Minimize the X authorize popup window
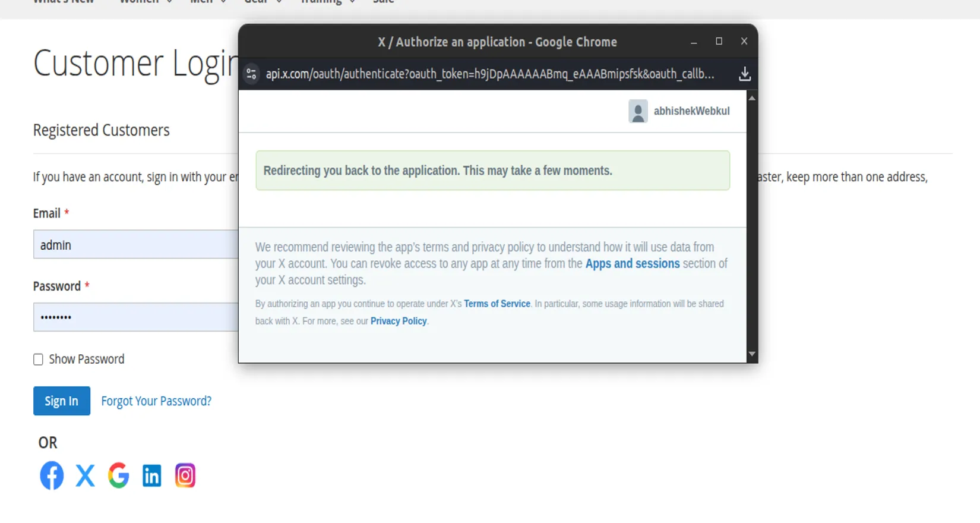 point(694,42)
